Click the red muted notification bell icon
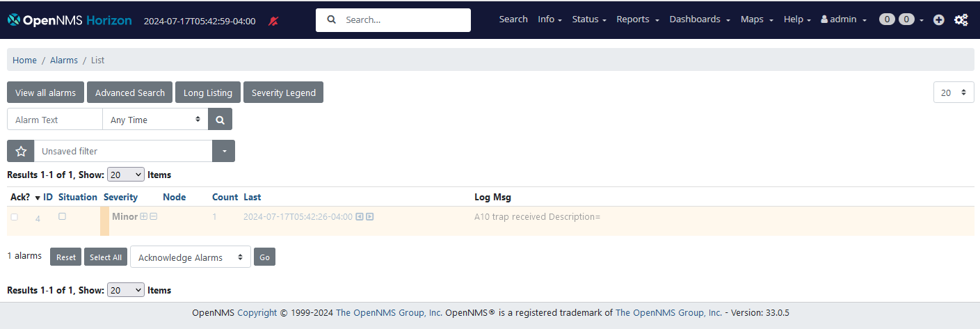Viewport: 980px width, 329px height. [x=273, y=21]
